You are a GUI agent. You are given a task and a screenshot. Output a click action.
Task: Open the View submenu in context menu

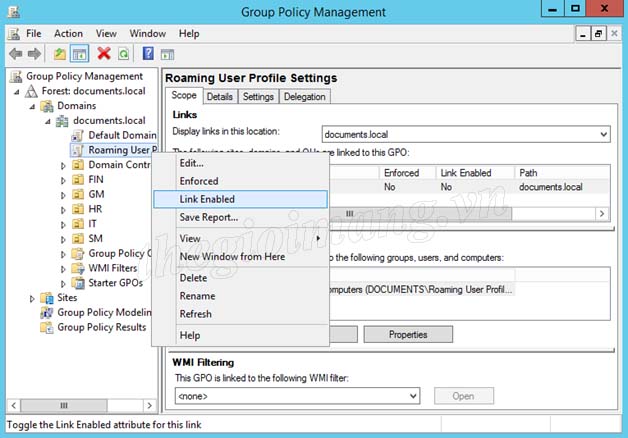tap(240, 239)
